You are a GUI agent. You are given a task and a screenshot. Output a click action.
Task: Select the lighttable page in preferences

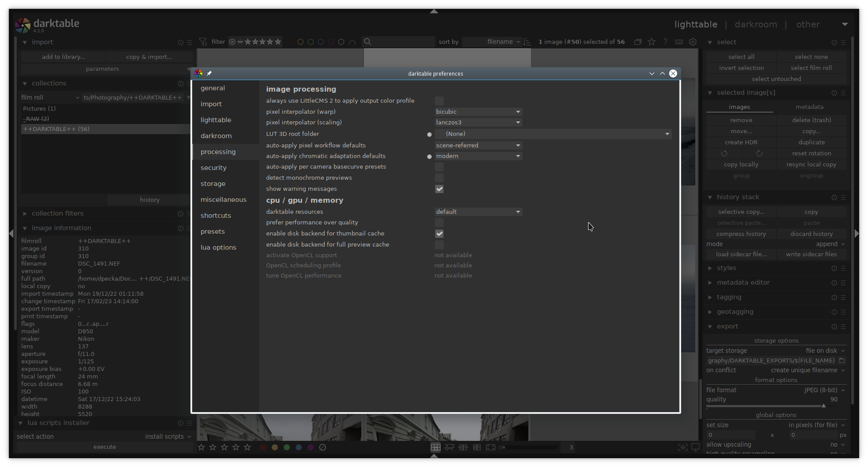click(x=216, y=120)
